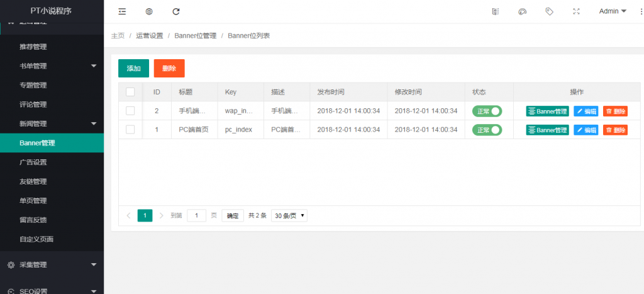644x294 pixels.
Task: Tick the checkbox for row ID 2
Action: click(130, 111)
